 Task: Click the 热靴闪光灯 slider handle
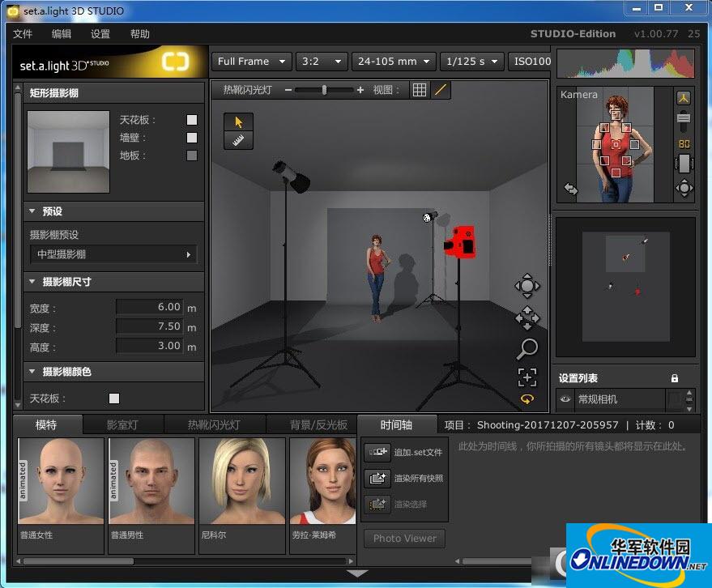324,90
